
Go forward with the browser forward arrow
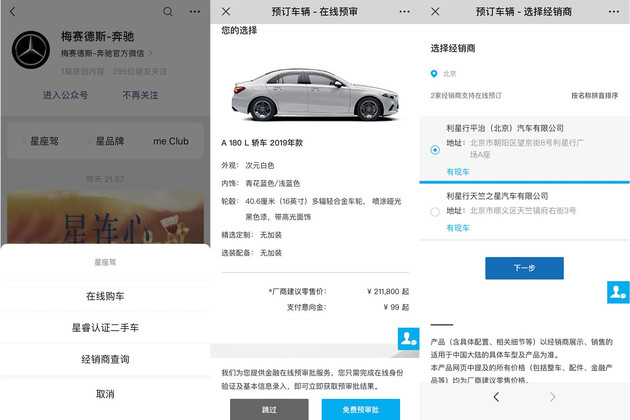click(552, 397)
